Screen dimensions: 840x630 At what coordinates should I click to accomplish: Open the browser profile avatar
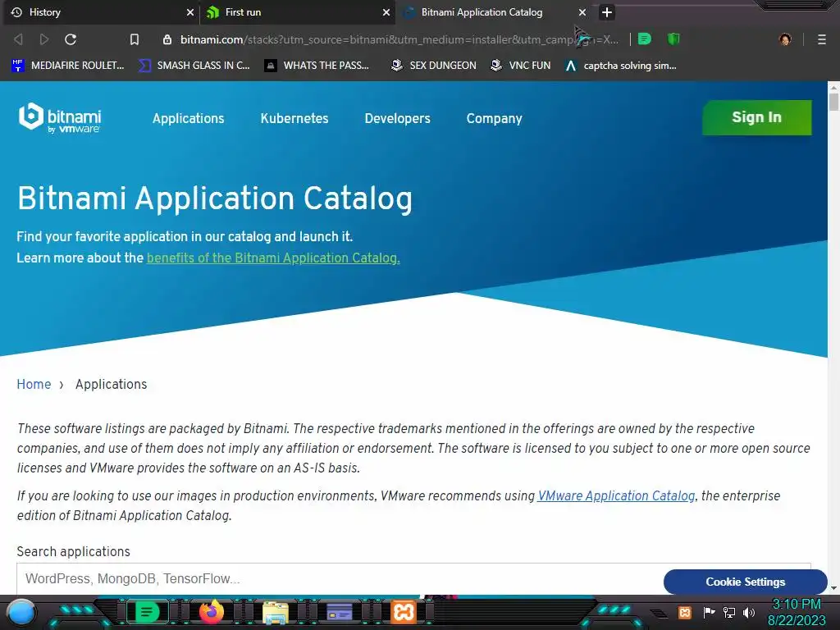785,39
